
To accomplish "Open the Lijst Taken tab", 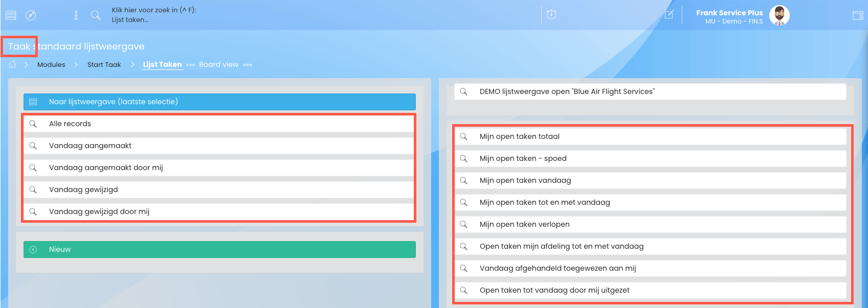I will (162, 64).
